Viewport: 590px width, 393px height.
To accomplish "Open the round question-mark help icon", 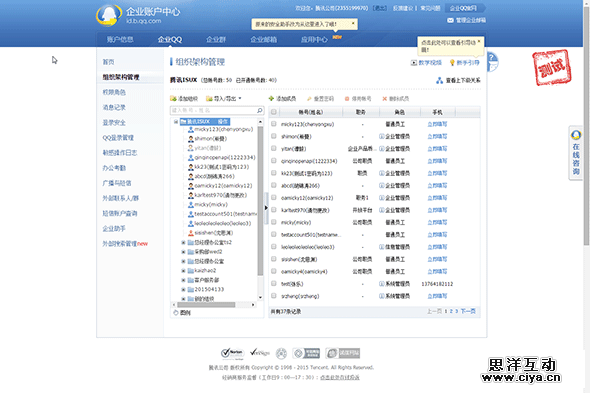I will click(492, 62).
